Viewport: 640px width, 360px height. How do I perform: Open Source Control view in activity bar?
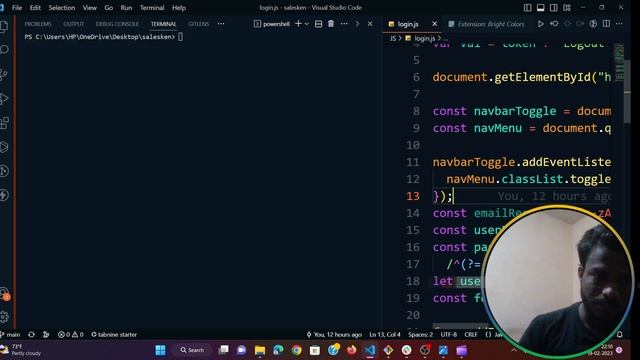pos(4,74)
